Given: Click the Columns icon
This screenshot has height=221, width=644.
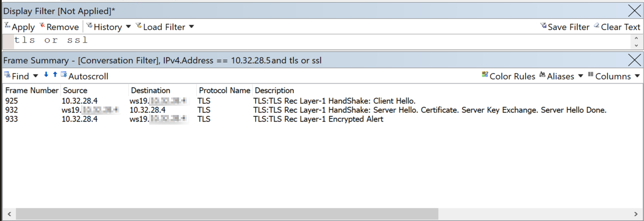Looking at the screenshot, I should 591,75.
